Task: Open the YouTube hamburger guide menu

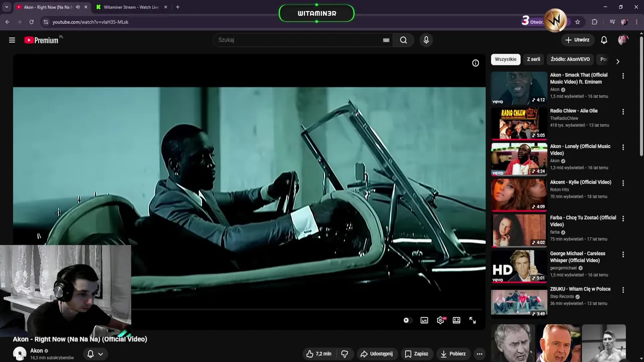Action: (x=12, y=40)
